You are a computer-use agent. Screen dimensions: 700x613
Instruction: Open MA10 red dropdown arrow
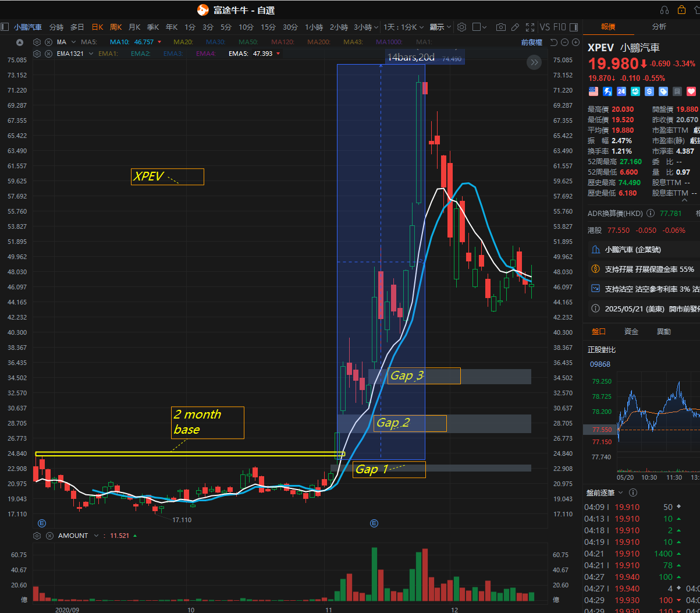pos(159,42)
